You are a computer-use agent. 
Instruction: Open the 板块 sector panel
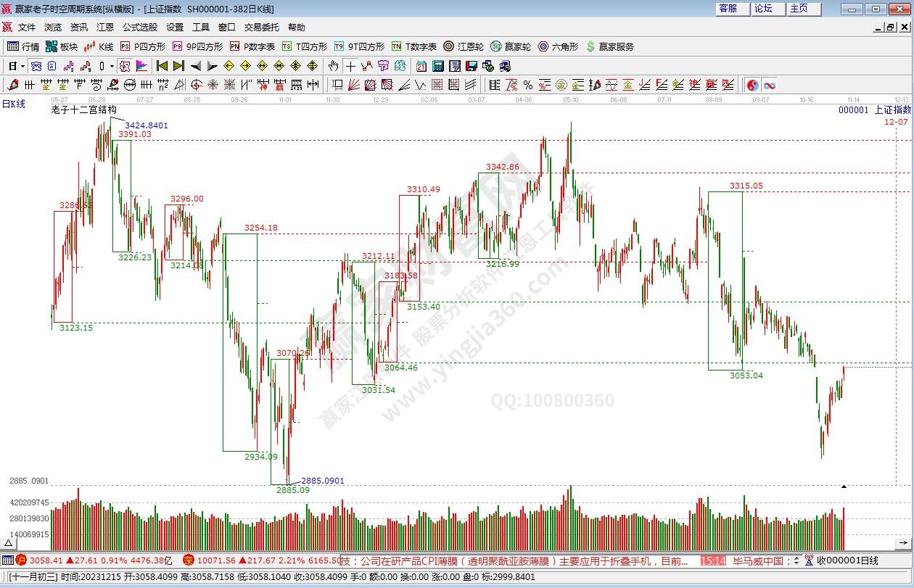[61, 46]
